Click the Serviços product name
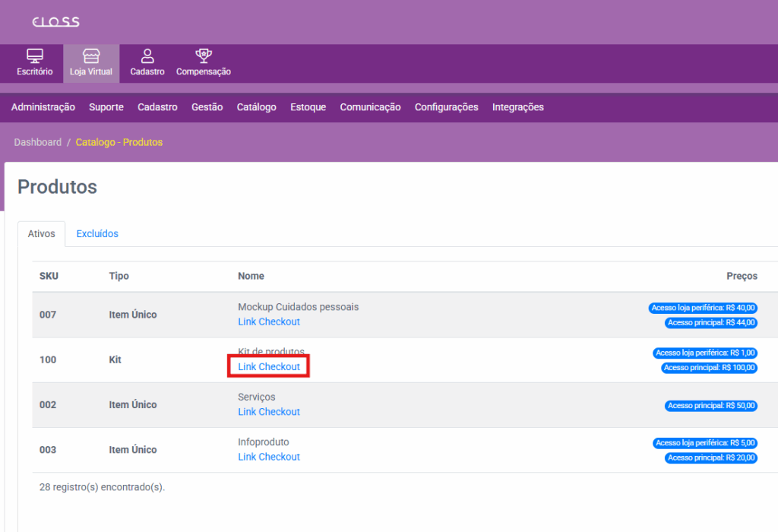The image size is (778, 532). 257,397
